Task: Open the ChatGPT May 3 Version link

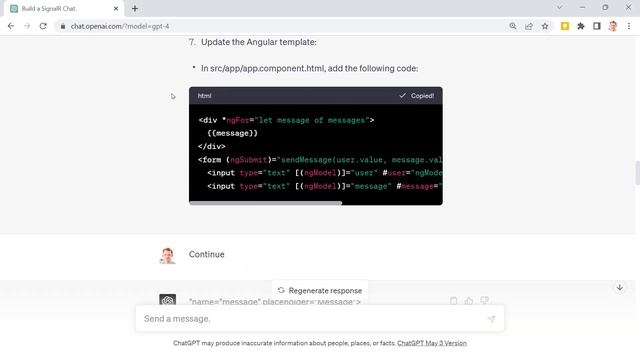Action: click(x=432, y=343)
